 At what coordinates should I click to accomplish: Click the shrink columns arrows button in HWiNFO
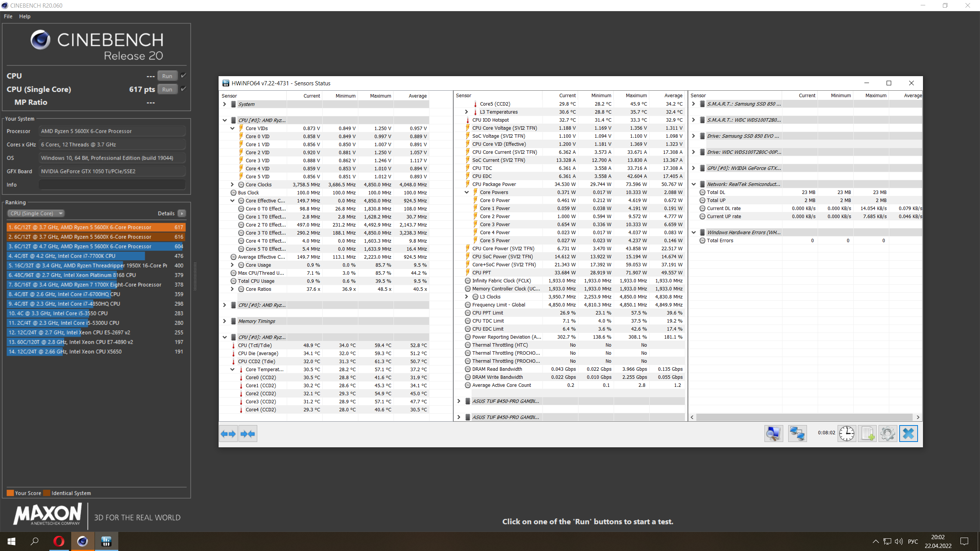coord(248,434)
